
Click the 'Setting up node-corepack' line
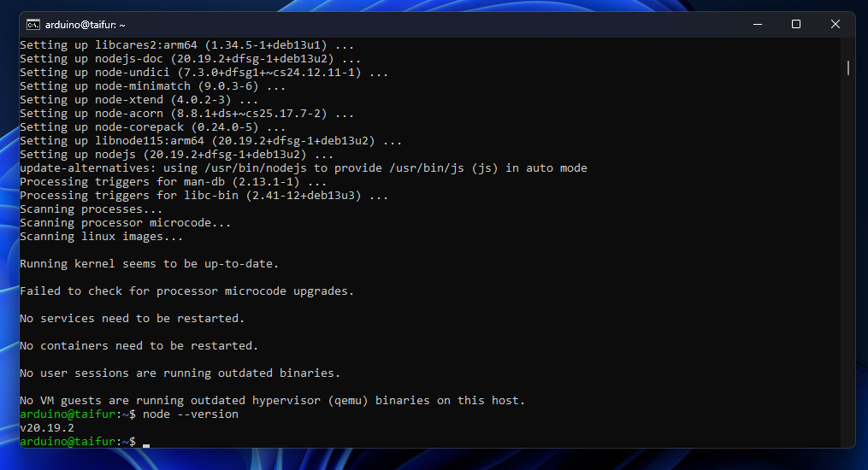point(153,127)
